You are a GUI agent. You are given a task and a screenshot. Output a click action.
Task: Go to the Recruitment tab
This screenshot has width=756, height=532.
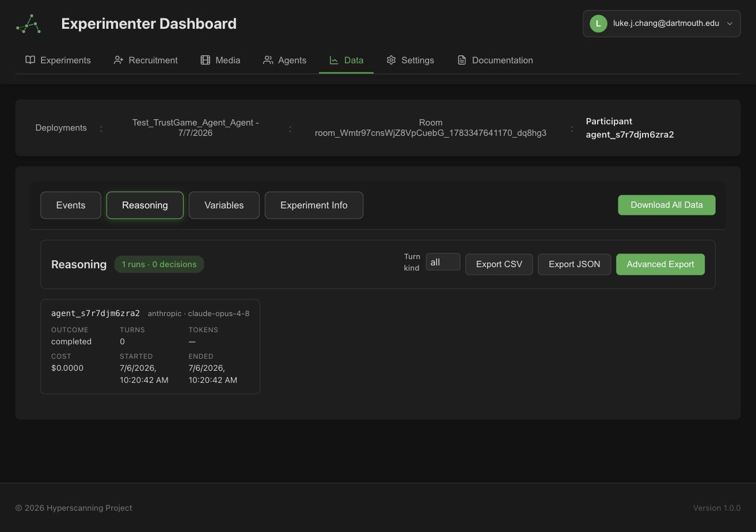coord(146,60)
